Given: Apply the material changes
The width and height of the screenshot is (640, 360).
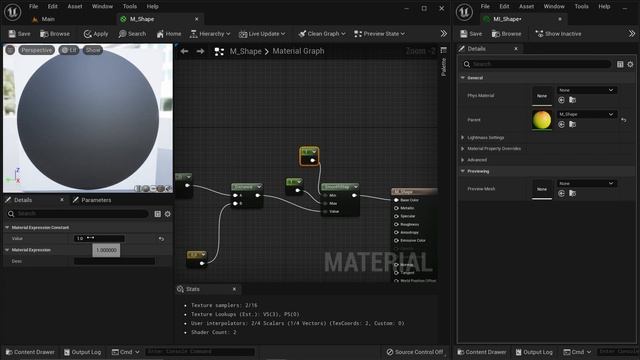Looking at the screenshot, I should (x=96, y=34).
